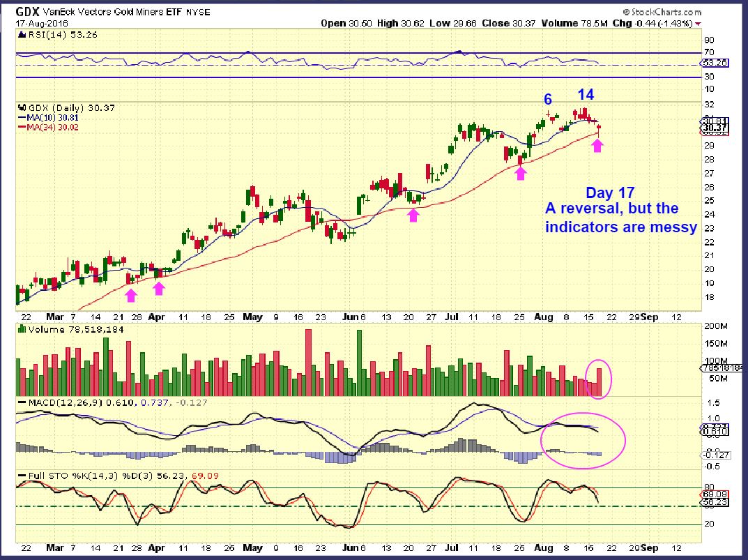This screenshot has height=560, width=748.
Task: Click the -0.5 level on the MACD axis
Action: 712,466
